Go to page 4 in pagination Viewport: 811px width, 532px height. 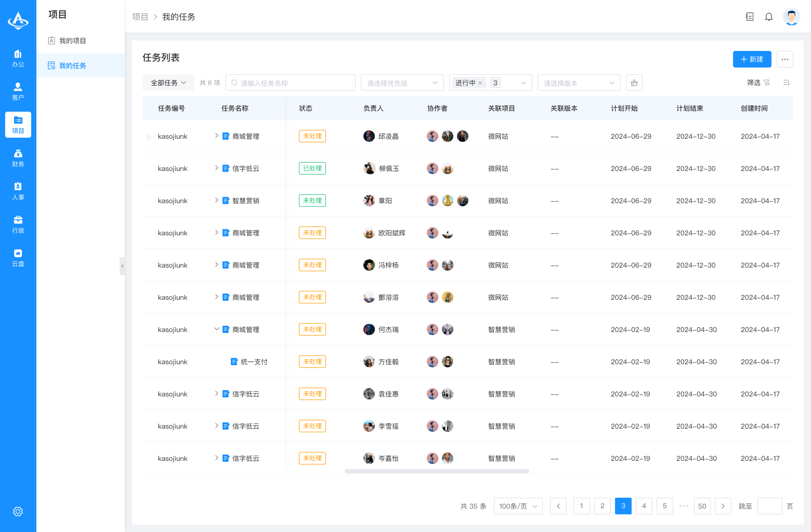(x=644, y=506)
